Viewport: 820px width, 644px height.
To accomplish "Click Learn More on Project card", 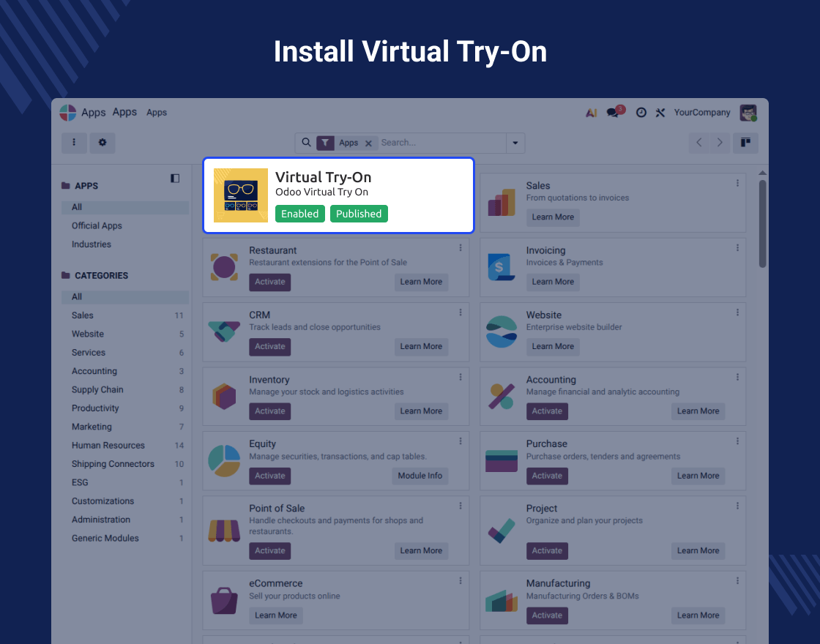I will [698, 551].
